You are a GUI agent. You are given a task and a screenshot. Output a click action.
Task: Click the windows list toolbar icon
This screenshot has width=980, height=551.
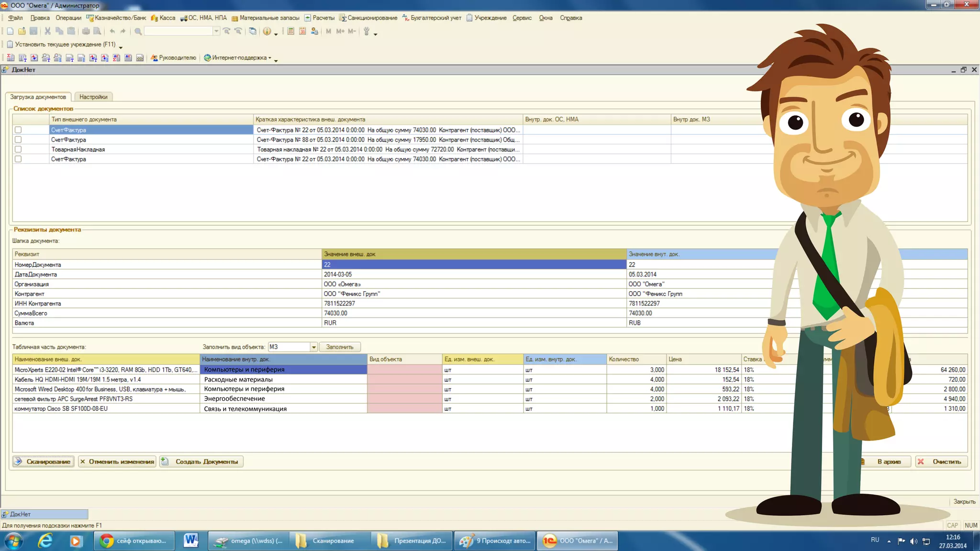[253, 31]
